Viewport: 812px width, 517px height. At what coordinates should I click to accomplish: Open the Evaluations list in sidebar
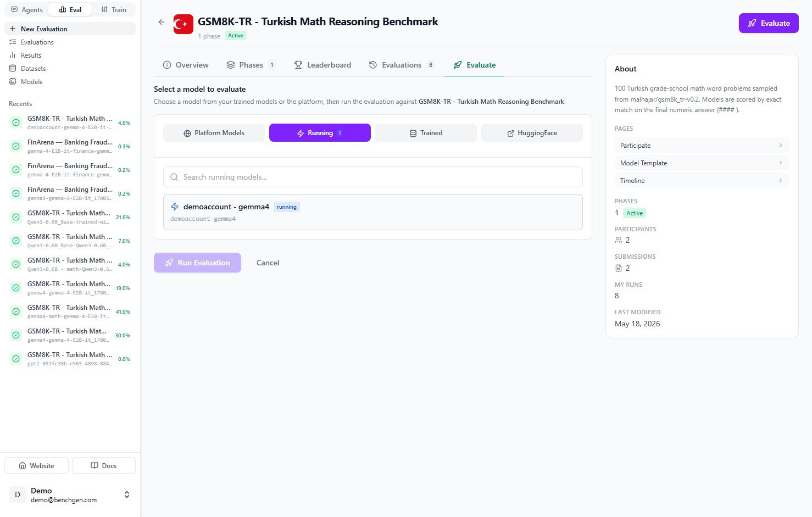click(x=70, y=42)
